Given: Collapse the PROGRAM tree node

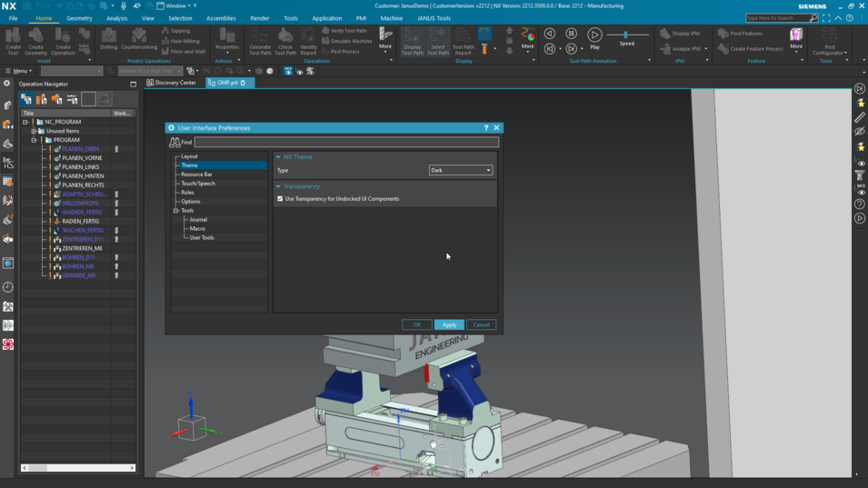Looking at the screenshot, I should click(x=35, y=140).
